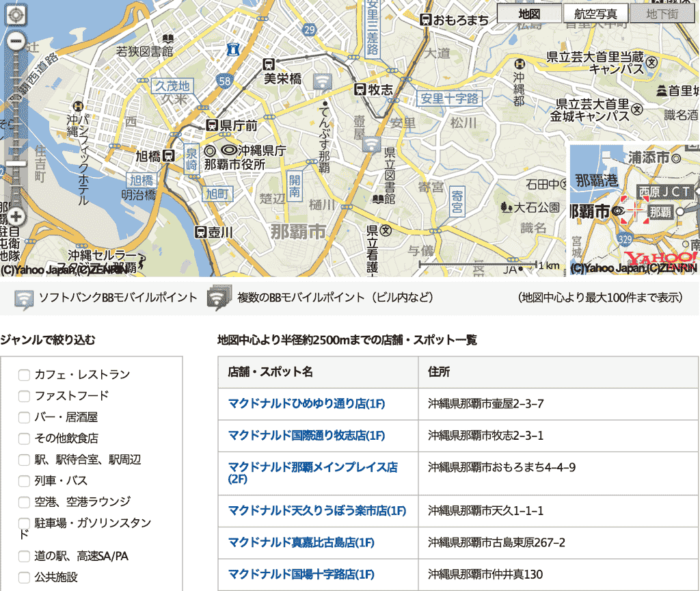Screen dimensions: 700x591
Task: Click the BB mobile point marker near 美栄橋
Action: coord(323,83)
